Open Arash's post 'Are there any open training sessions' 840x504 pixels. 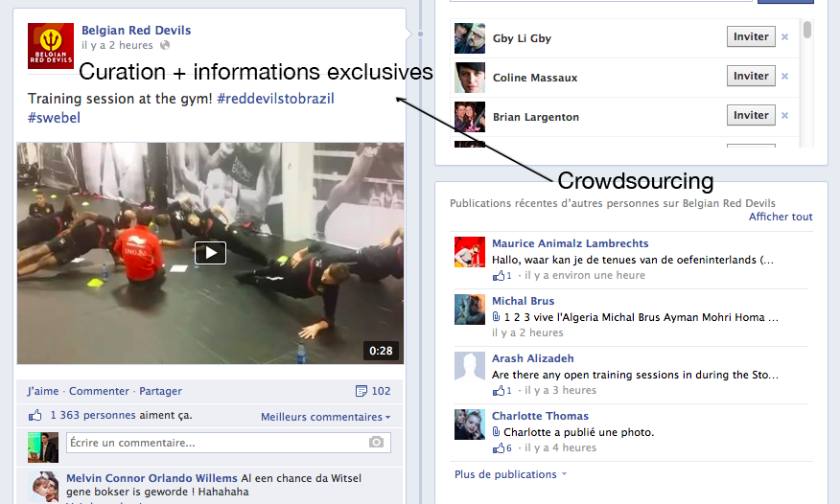[635, 375]
